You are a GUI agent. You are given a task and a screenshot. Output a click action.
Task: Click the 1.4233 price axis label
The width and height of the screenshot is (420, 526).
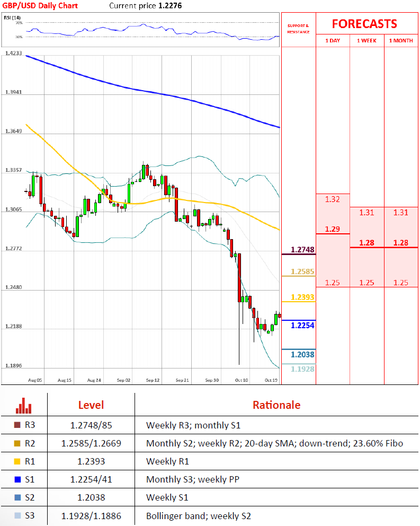pyautogui.click(x=13, y=53)
